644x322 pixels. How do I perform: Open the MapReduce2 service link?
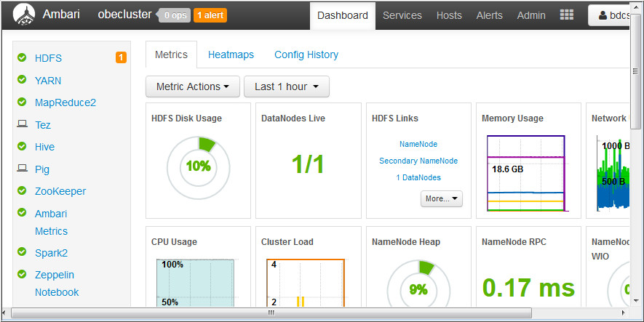pyautogui.click(x=65, y=102)
